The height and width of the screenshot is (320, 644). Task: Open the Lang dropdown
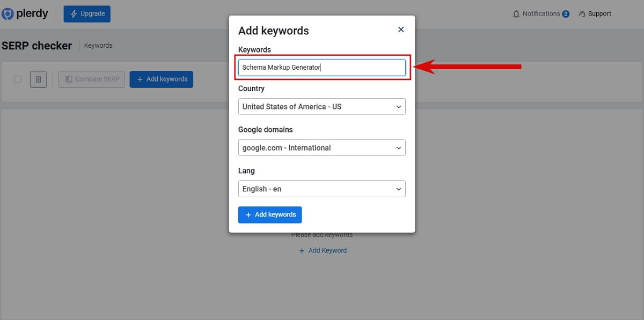321,189
